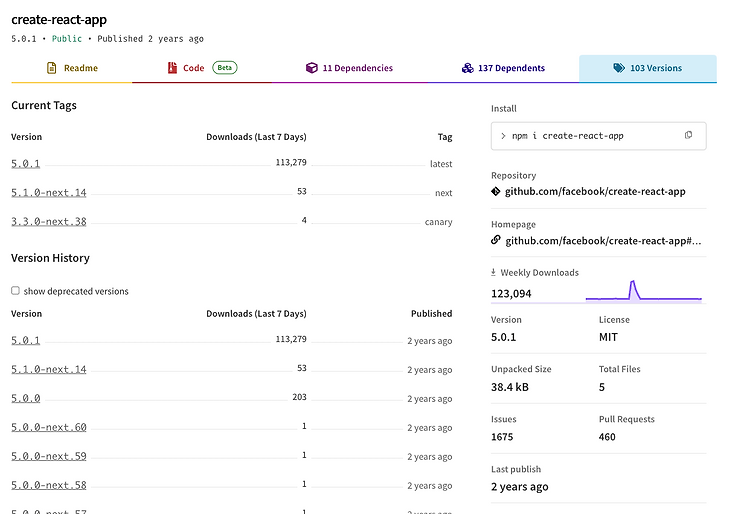750x514 pixels.
Task: Open version 5.0.0 in Version History
Action: (x=26, y=399)
